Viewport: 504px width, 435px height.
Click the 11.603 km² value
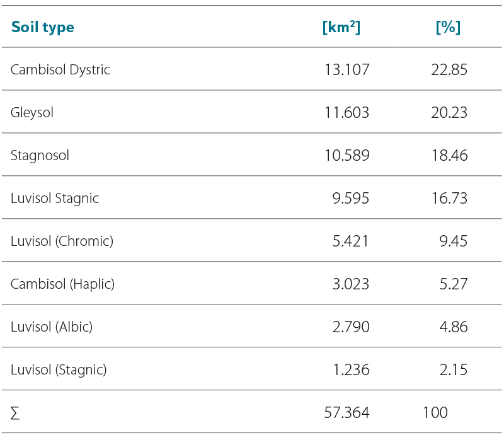[346, 112]
